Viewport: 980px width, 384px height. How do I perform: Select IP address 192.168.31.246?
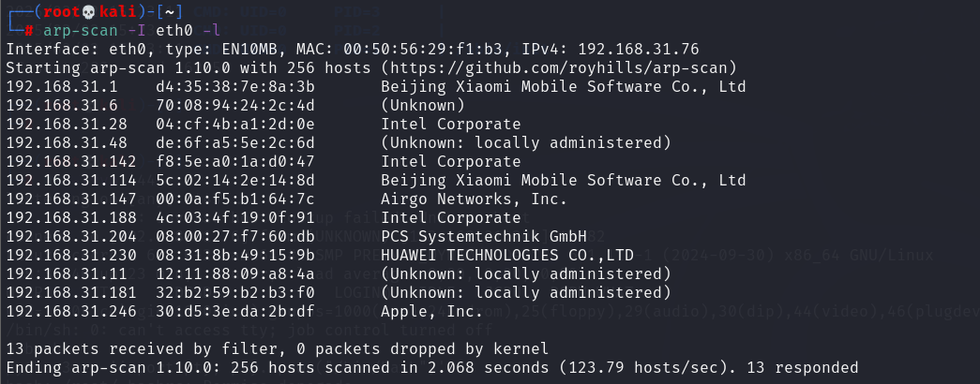coord(70,312)
